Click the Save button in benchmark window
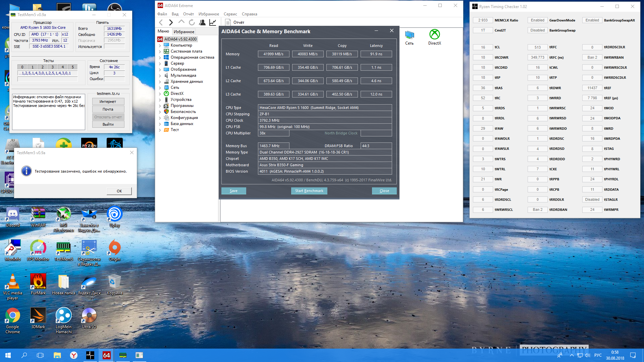This screenshot has width=644, height=362. point(233,191)
